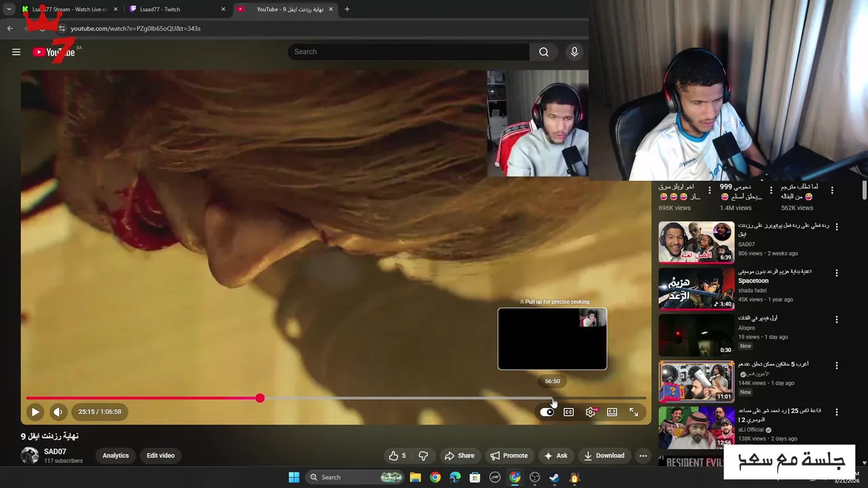Open options menu for Alixpro video
This screenshot has height=488, width=868.
click(x=837, y=319)
